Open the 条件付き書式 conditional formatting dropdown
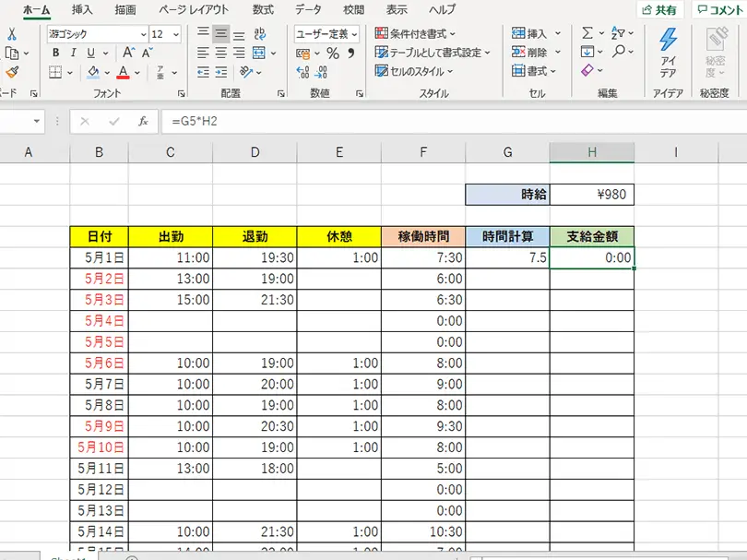The height and width of the screenshot is (560, 747). pos(413,34)
